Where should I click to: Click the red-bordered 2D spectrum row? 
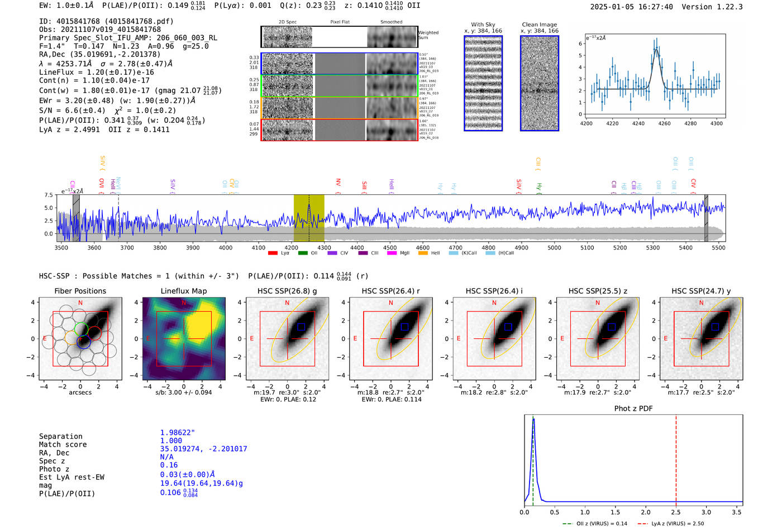pos(340,130)
